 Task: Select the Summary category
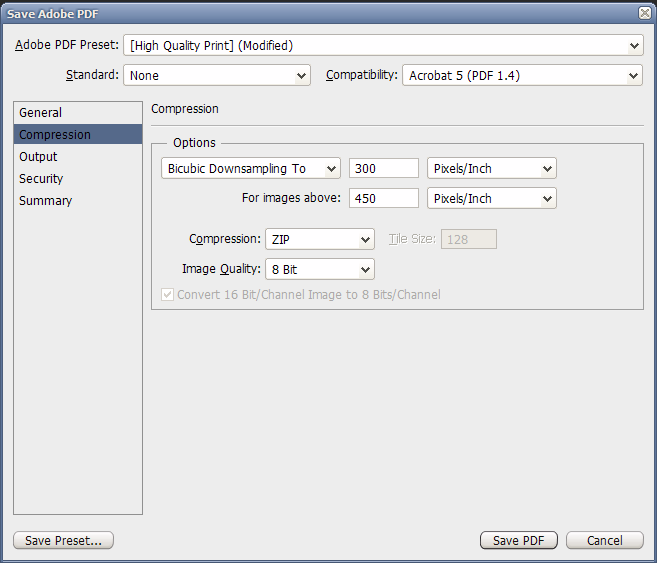point(78,201)
